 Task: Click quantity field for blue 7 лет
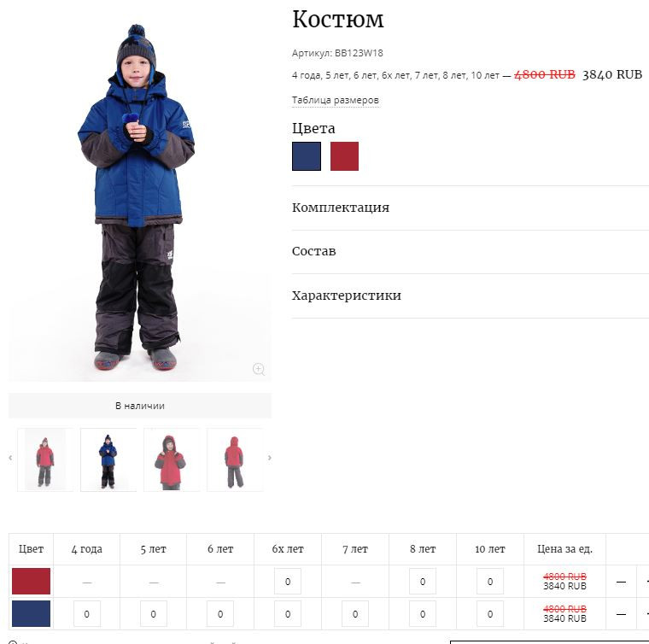coord(355,614)
